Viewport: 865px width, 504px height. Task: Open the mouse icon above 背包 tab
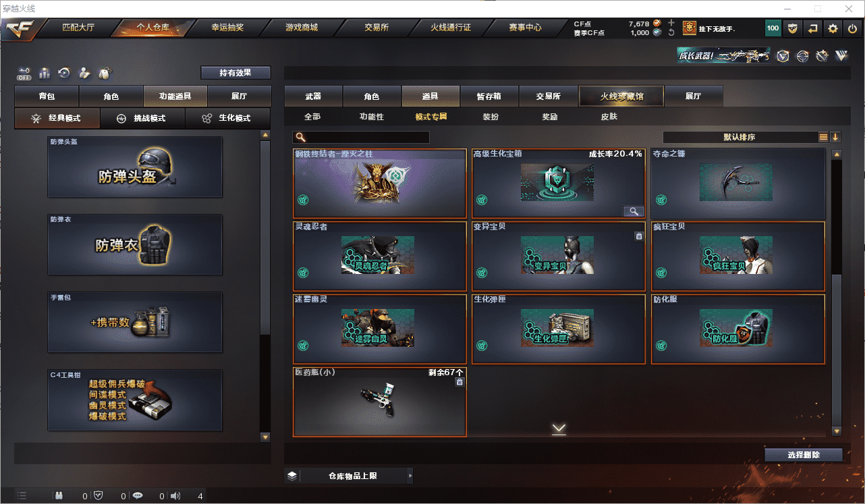tap(105, 73)
